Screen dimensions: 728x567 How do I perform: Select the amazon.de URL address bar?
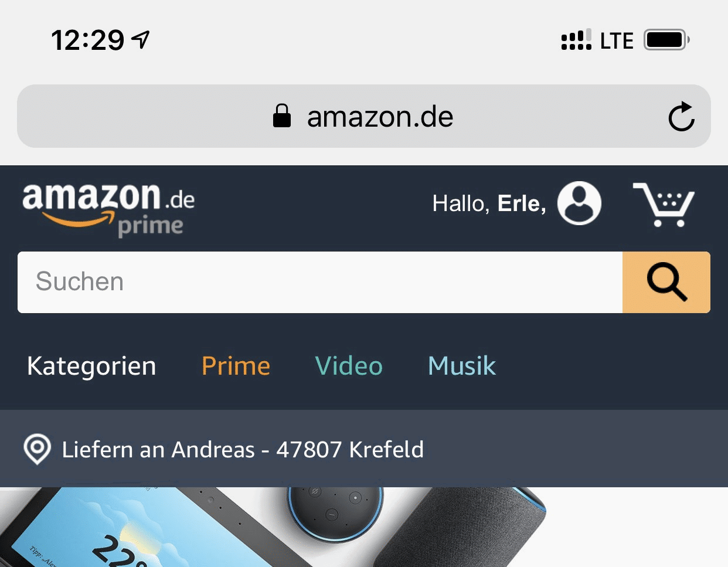coord(364,116)
